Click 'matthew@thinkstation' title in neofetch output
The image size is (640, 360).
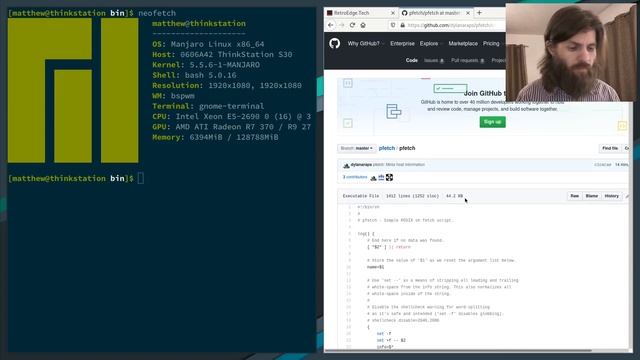click(199, 24)
